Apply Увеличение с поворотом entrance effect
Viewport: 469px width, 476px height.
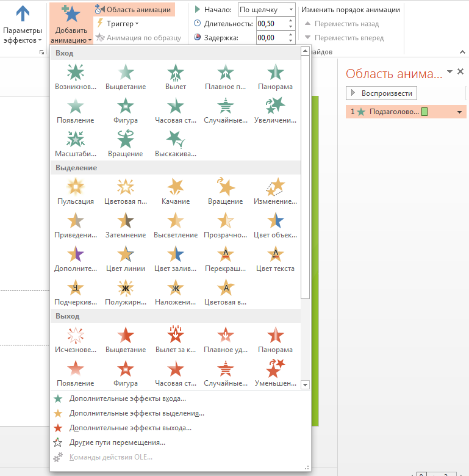point(275,110)
